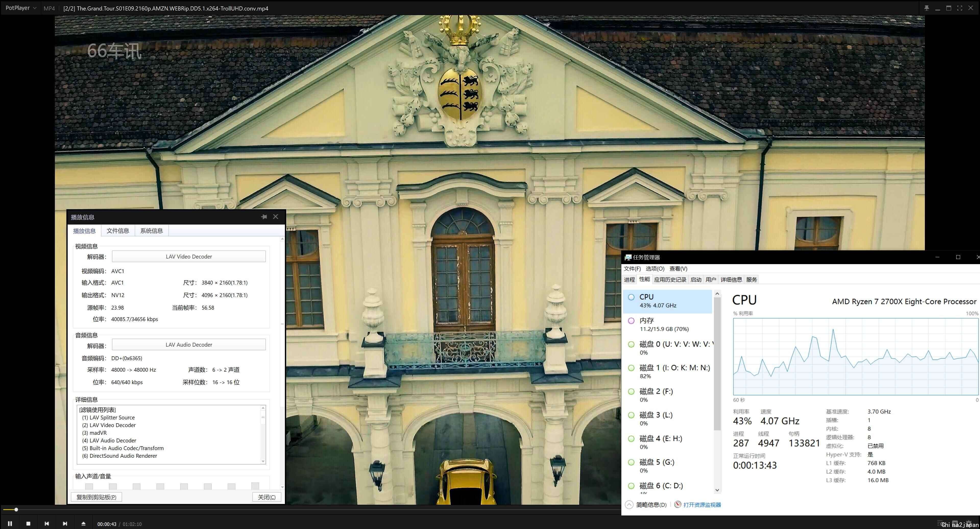The height and width of the screenshot is (529, 980).
Task: Click sidebar scroll-down arrow in Task Manager
Action: pos(717,490)
